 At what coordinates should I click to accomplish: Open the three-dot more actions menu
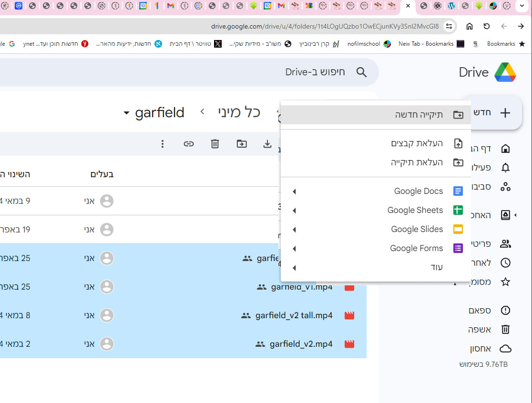click(163, 144)
